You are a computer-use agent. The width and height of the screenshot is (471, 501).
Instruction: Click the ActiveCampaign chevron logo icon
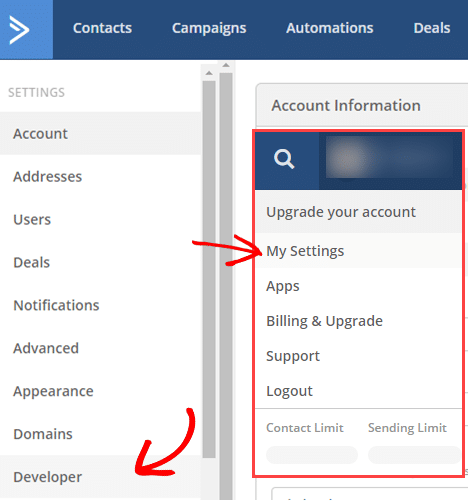point(19,30)
